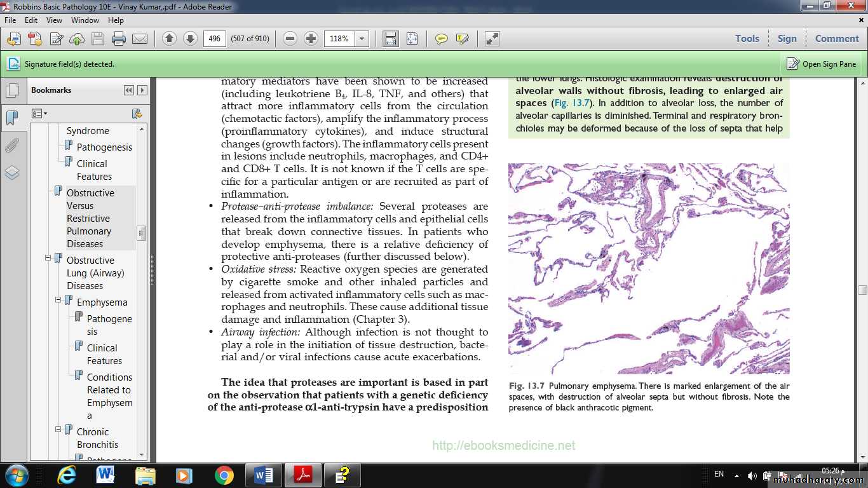Toggle fit-width scrolling view mode
Viewport: 868px width, 488px height.
point(390,39)
